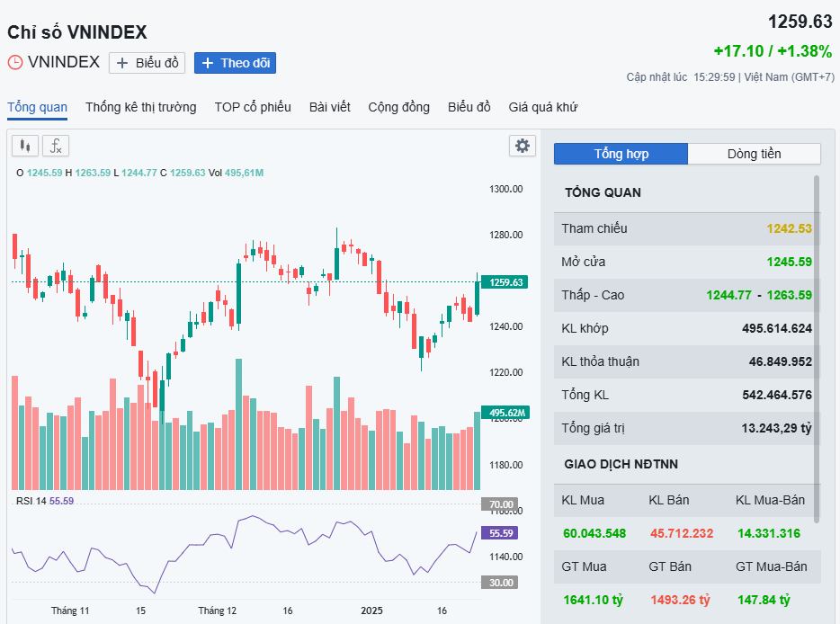Open the candlestick chart type selector
840x624 pixels.
point(24,146)
